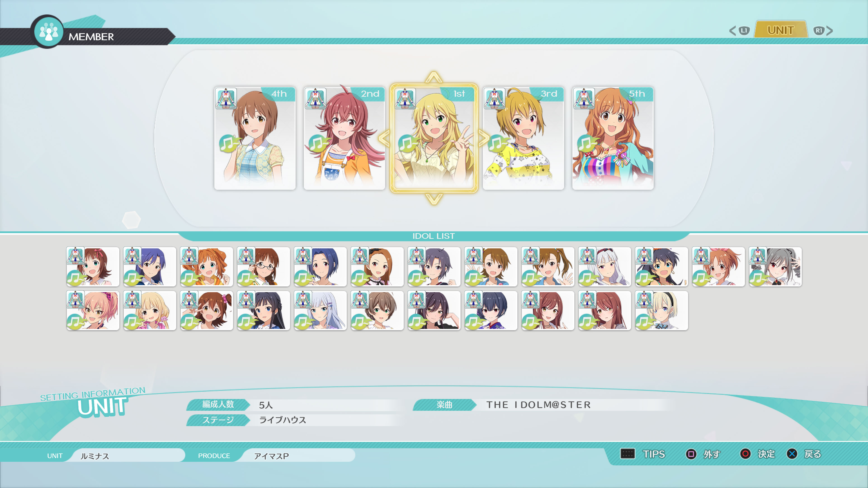Screen dimensions: 868x488
Task: Click down arrow below 1st member card
Action: tap(434, 199)
